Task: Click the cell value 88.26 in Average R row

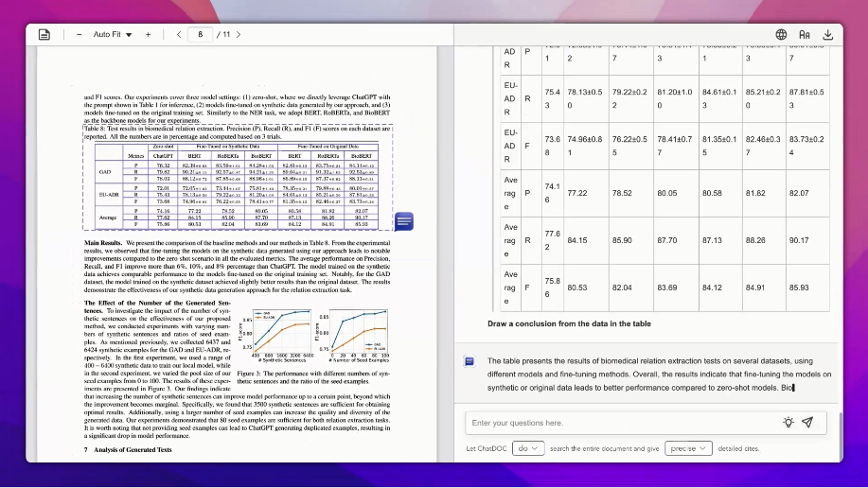Action: [755, 240]
